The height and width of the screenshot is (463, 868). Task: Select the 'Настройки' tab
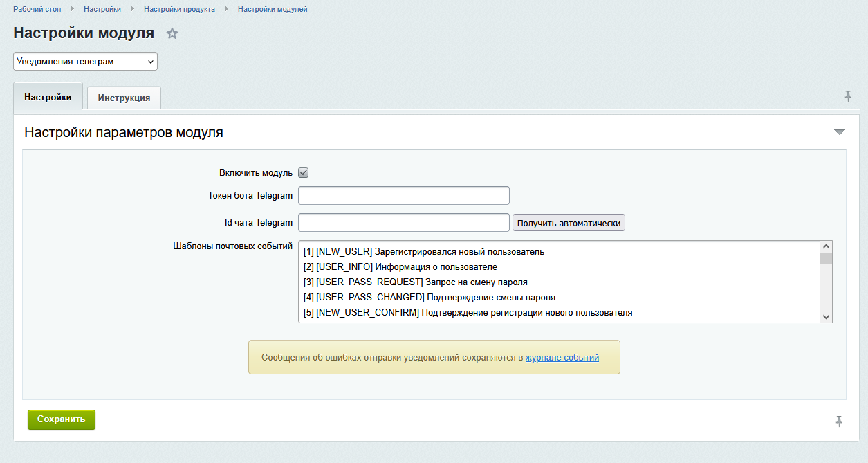coord(48,98)
